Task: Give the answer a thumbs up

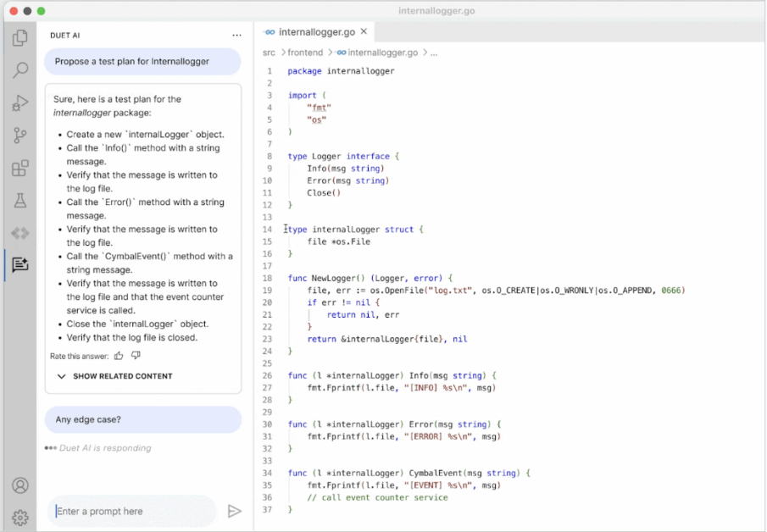Action: pos(119,356)
